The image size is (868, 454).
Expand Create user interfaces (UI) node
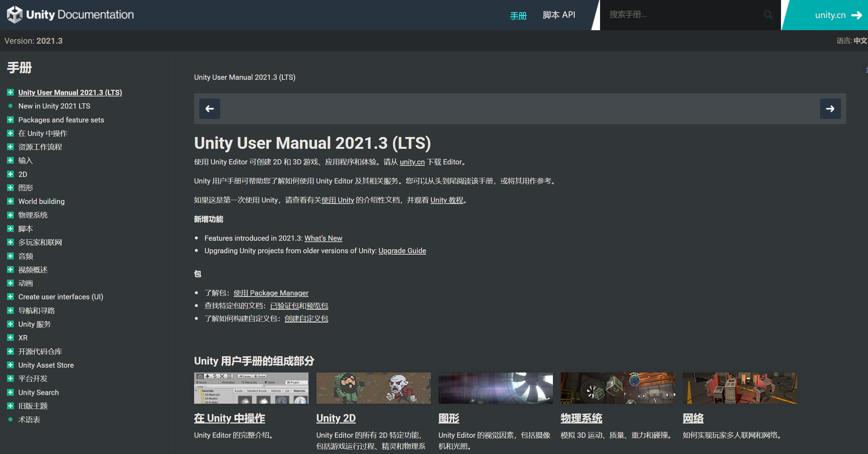[10, 297]
